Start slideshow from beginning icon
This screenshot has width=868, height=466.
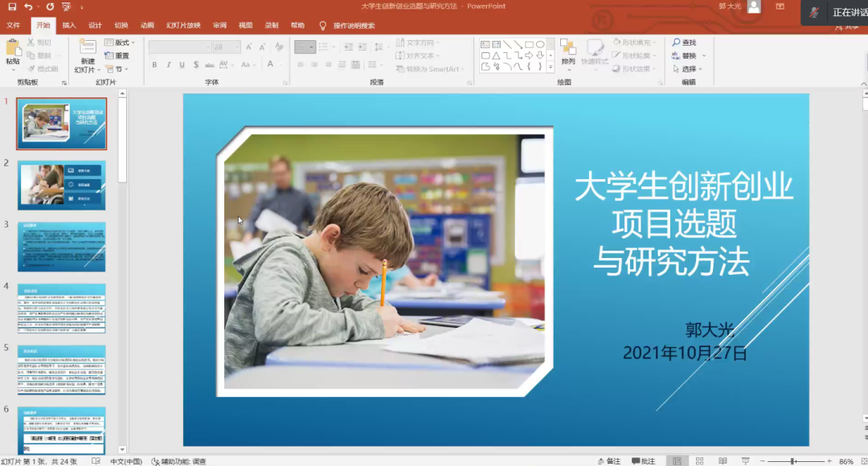(67, 6)
